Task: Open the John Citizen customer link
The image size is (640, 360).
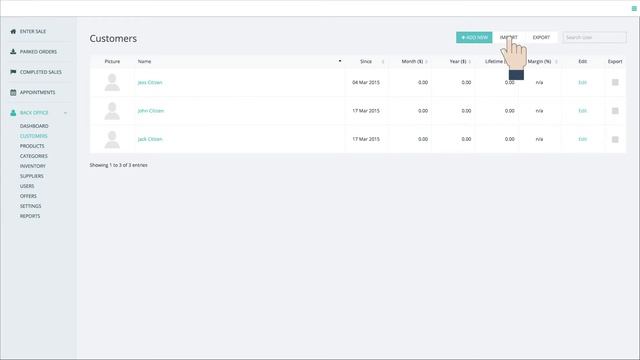Action: click(151, 111)
